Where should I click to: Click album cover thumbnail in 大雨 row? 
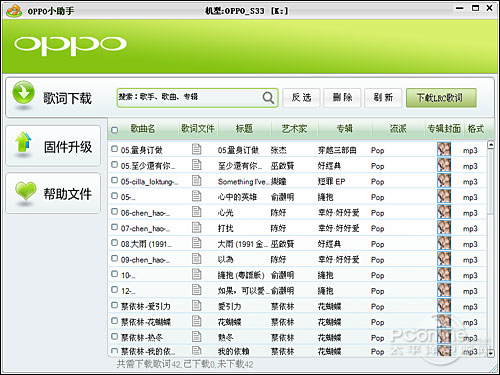click(444, 243)
